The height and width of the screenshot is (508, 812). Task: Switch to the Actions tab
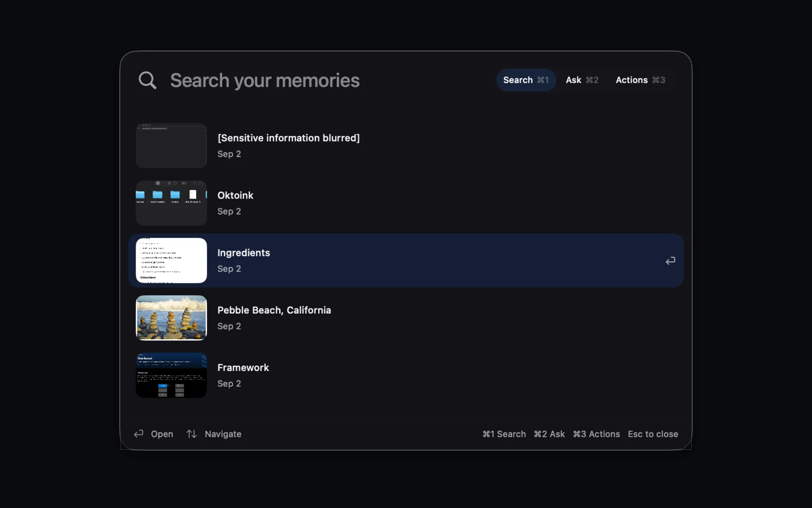pos(640,80)
